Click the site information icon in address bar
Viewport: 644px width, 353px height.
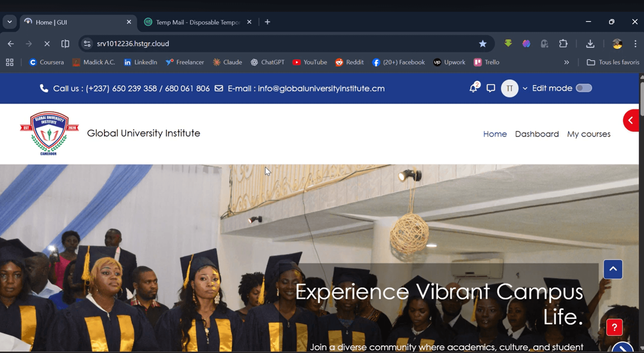point(87,43)
